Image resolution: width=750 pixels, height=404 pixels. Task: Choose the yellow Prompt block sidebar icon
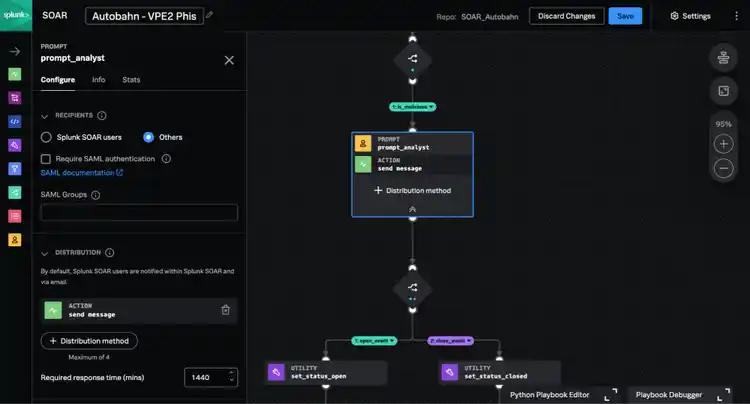click(x=15, y=240)
